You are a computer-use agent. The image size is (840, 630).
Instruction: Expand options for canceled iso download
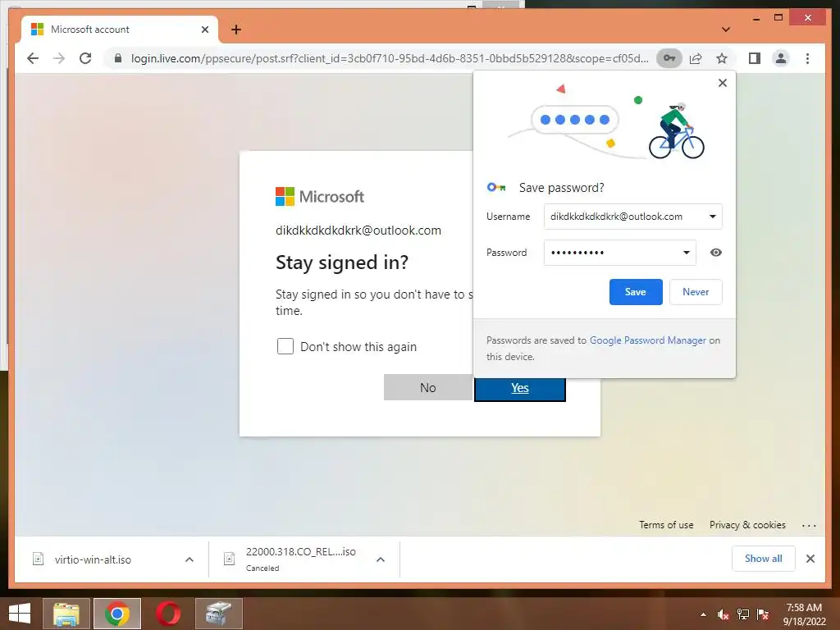click(381, 559)
